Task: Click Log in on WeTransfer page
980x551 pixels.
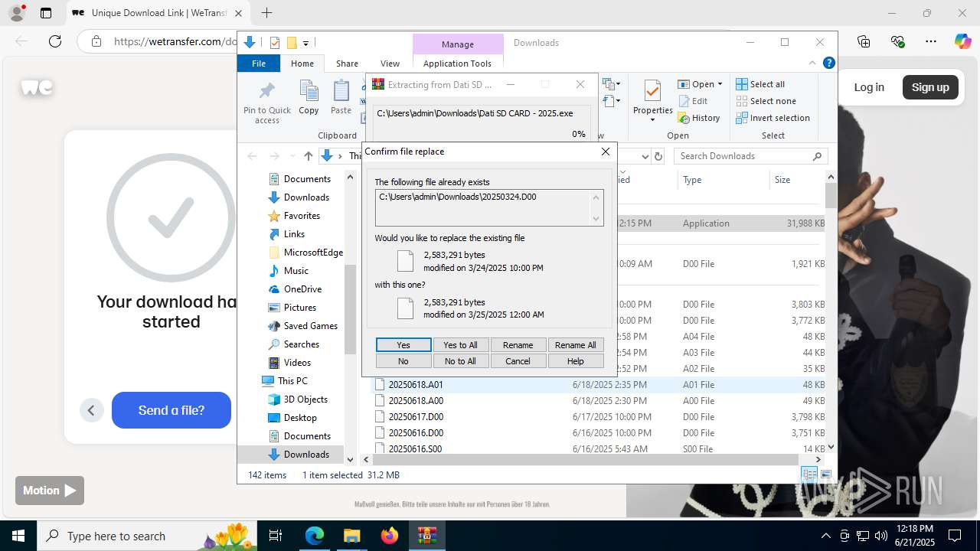Action: [x=869, y=87]
